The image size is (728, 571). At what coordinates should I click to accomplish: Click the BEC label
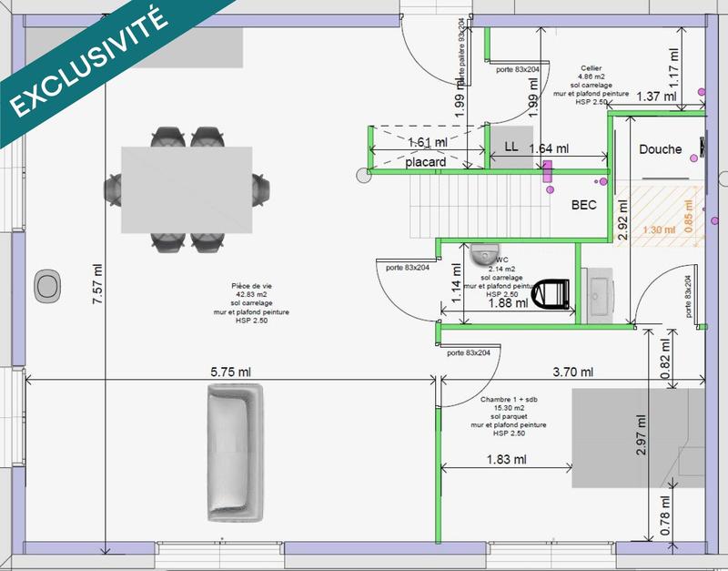click(583, 205)
